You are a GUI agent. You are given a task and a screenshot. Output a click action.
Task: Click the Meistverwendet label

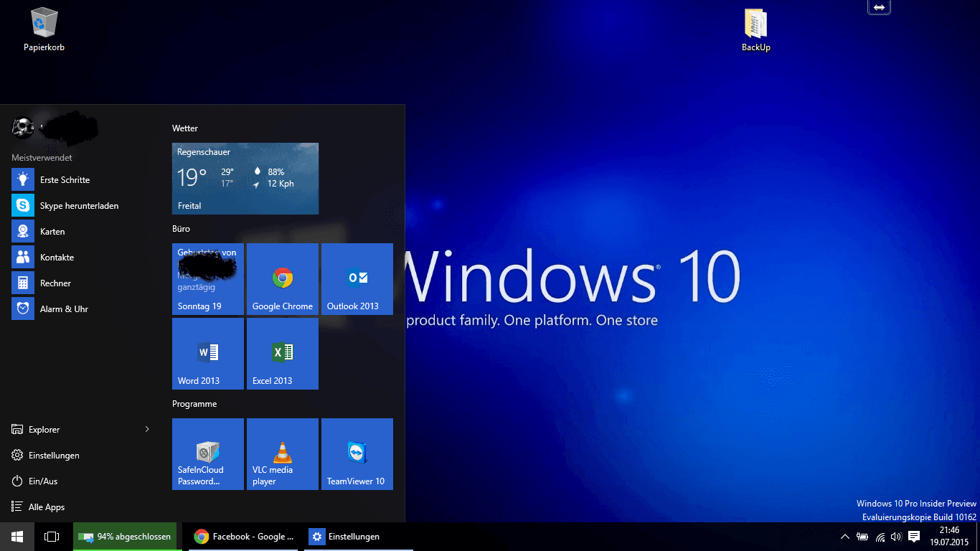[x=42, y=158]
